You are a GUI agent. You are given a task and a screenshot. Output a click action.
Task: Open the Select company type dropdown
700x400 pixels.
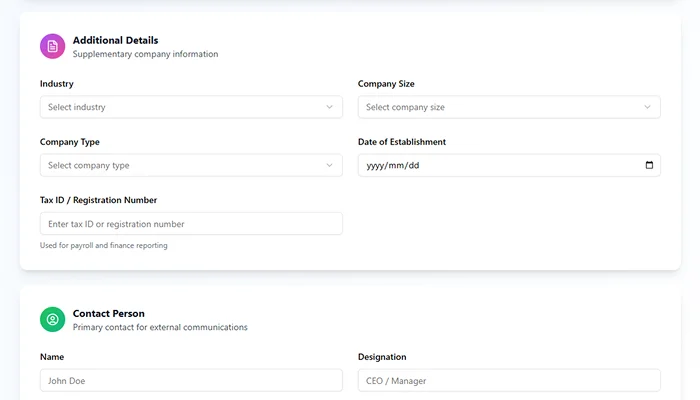(190, 165)
